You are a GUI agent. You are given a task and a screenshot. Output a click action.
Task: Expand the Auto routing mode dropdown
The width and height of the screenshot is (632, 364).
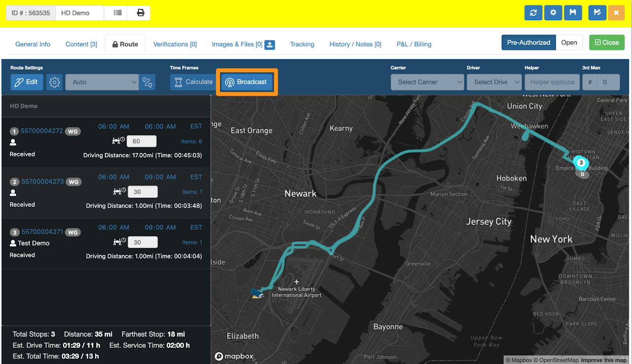[102, 82]
